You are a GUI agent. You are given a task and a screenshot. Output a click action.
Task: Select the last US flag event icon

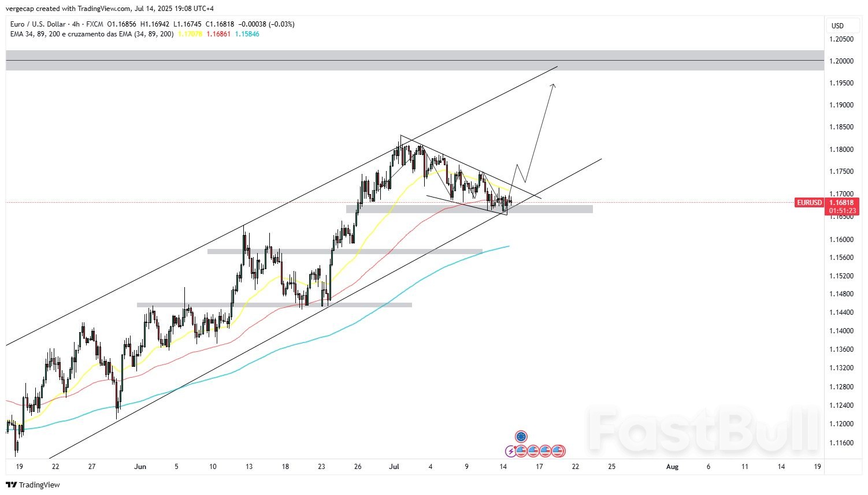click(x=558, y=451)
